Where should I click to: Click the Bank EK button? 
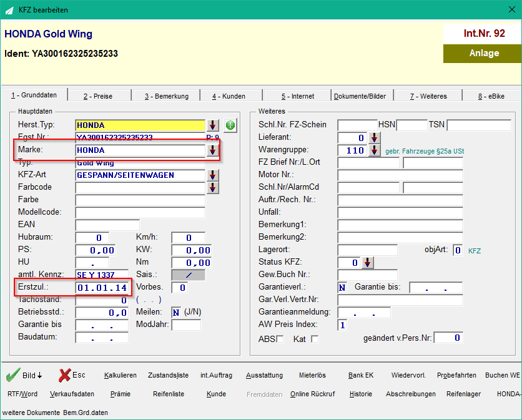tap(361, 375)
